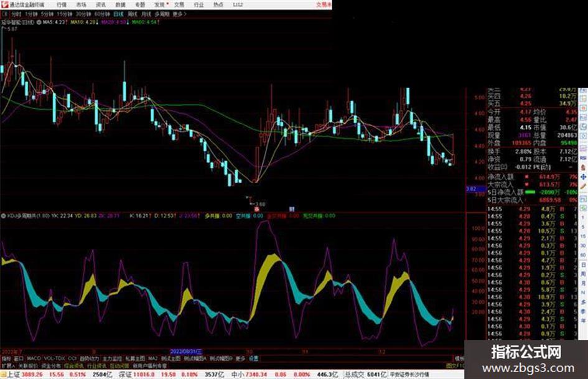
Task: Open the 数据 menu
Action: coord(120,5)
